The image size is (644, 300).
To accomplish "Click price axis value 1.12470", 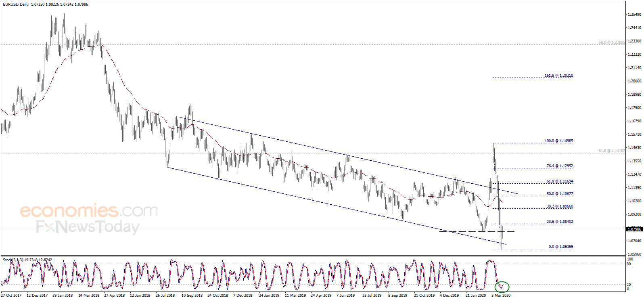I will (635, 174).
